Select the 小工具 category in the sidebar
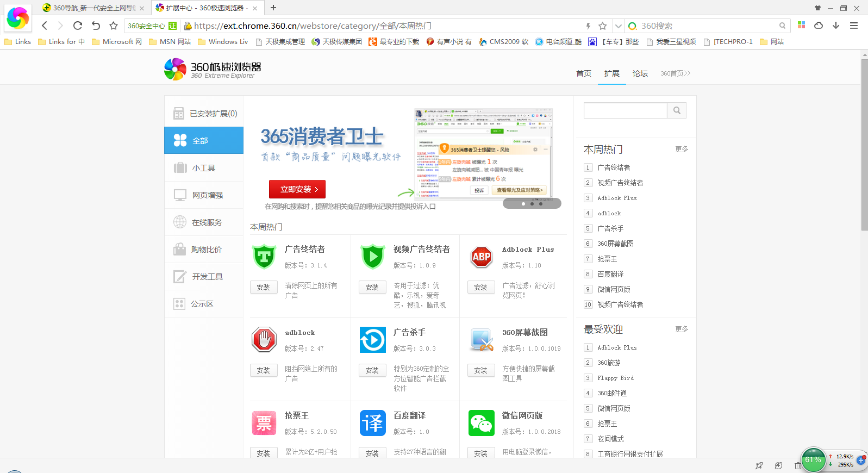 click(204, 168)
